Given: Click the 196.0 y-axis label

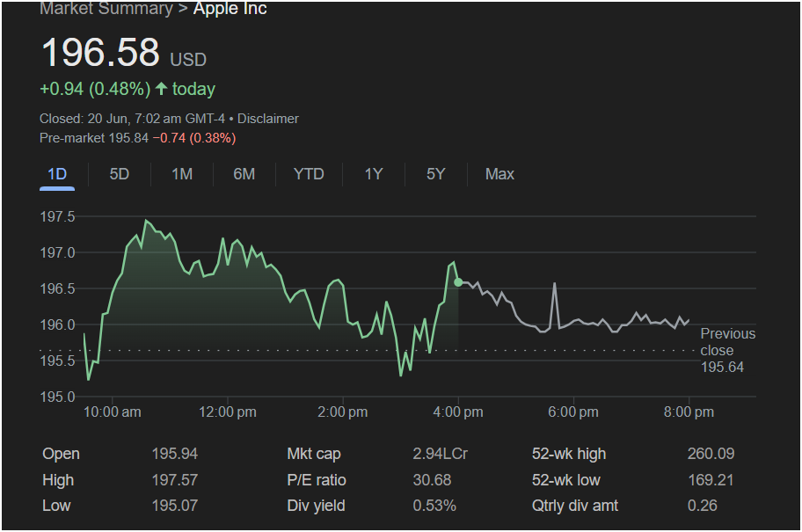Looking at the screenshot, I should (57, 324).
